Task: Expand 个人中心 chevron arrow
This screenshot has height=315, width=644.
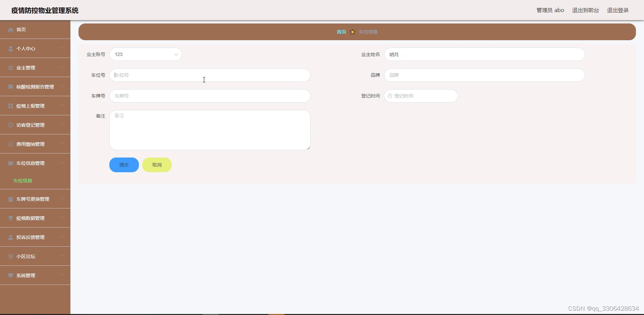Action: [x=62, y=48]
